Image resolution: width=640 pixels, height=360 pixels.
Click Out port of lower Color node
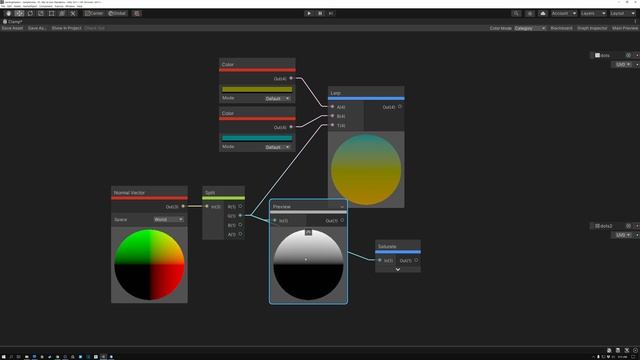click(x=291, y=127)
